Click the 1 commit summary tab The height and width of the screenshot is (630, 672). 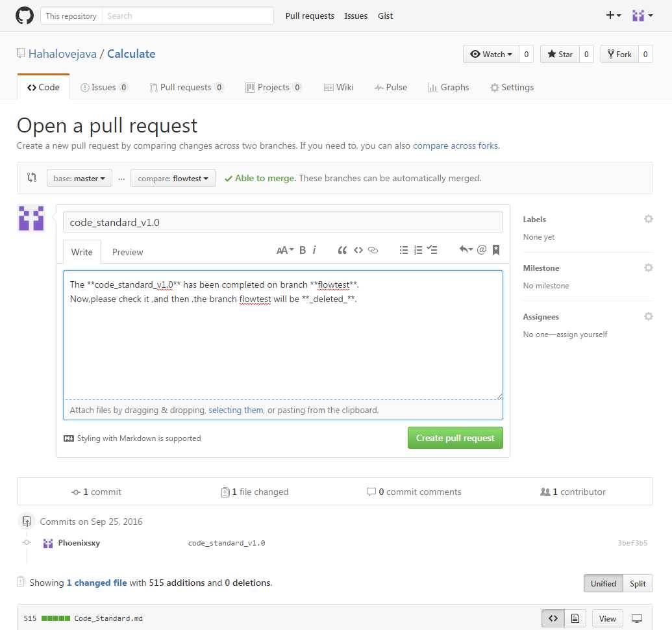point(97,492)
